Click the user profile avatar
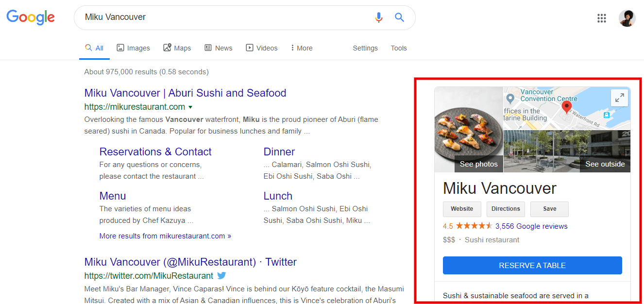Screen dimensions: 644x304 point(627,18)
